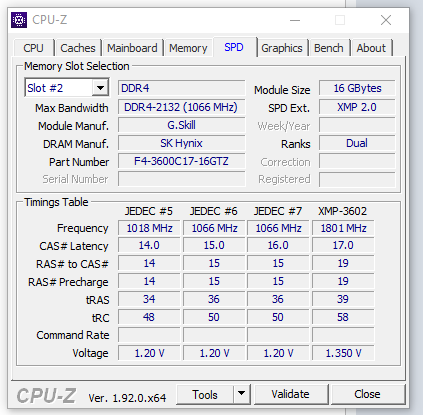Click the SK Hynix DRAM manufacturer value
423x415 pixels.
pyautogui.click(x=182, y=143)
